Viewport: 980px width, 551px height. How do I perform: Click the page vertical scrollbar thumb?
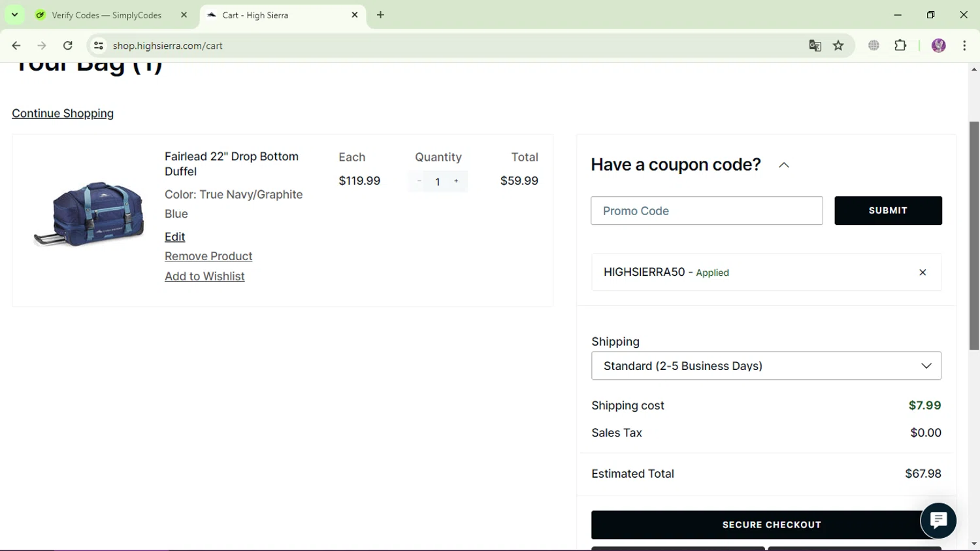[974, 235]
